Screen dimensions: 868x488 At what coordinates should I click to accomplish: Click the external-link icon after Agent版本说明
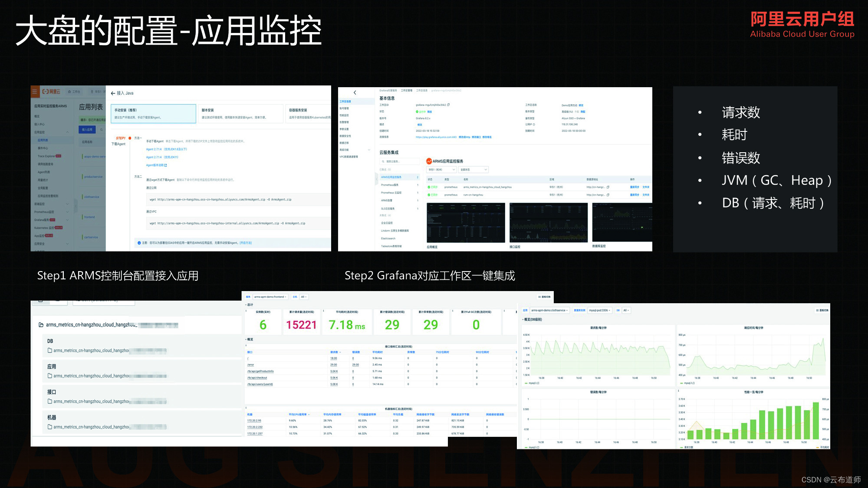click(166, 165)
